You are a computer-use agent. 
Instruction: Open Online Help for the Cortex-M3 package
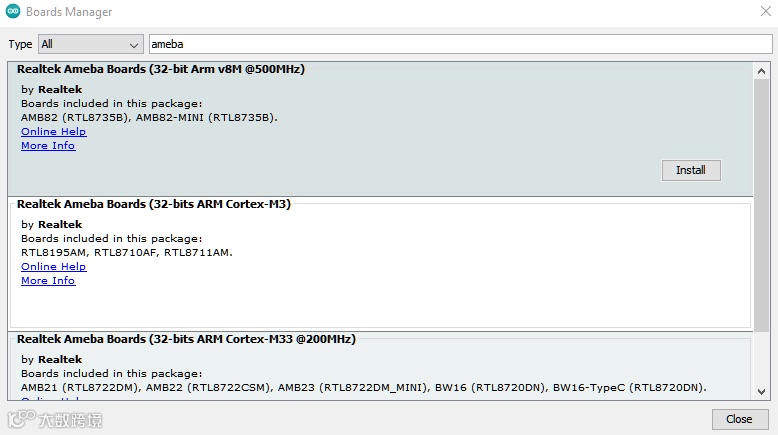click(x=54, y=266)
